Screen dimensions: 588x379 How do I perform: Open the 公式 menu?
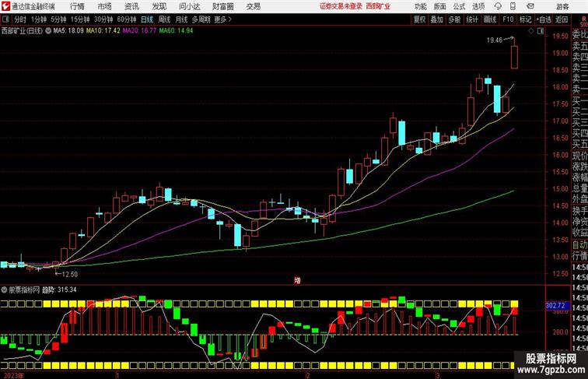[x=459, y=6]
